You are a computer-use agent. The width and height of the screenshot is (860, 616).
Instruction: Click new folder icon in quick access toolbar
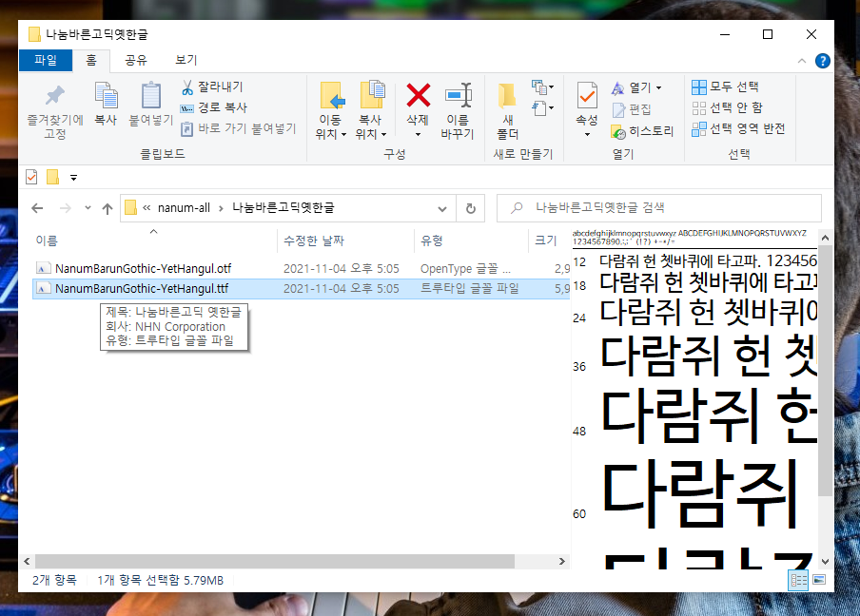[52, 177]
